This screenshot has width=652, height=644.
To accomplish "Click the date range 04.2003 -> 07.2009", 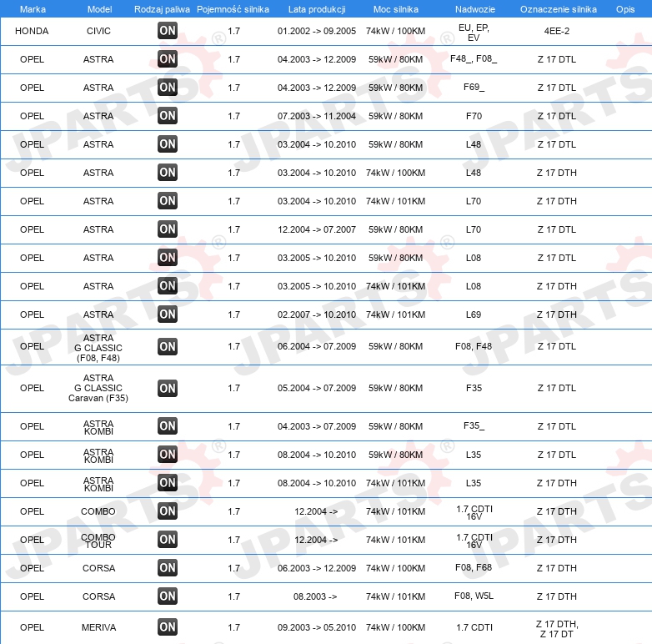I will coord(317,426).
